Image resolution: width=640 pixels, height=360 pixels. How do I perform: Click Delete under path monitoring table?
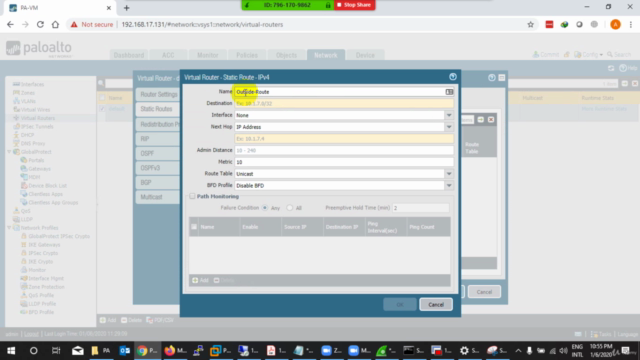coord(224,280)
